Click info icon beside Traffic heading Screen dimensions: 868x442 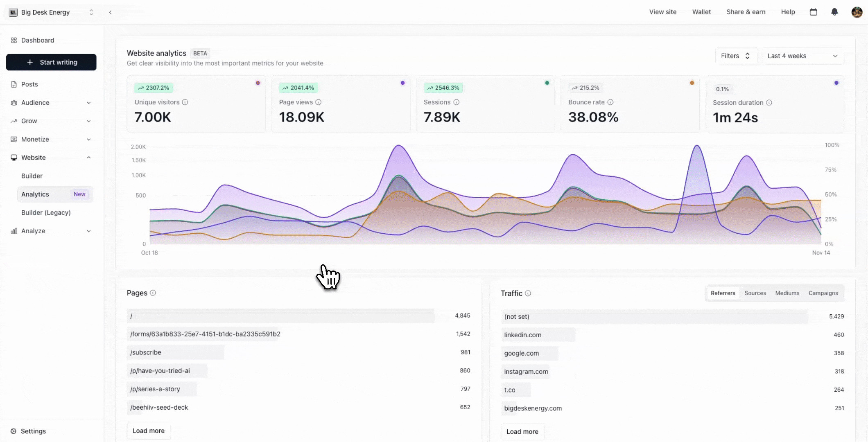tap(528, 293)
